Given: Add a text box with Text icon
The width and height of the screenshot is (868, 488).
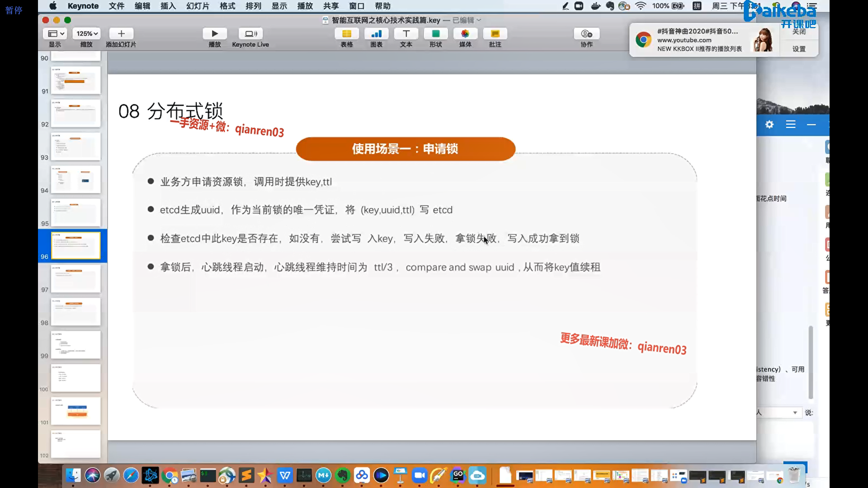Looking at the screenshot, I should 406,34.
